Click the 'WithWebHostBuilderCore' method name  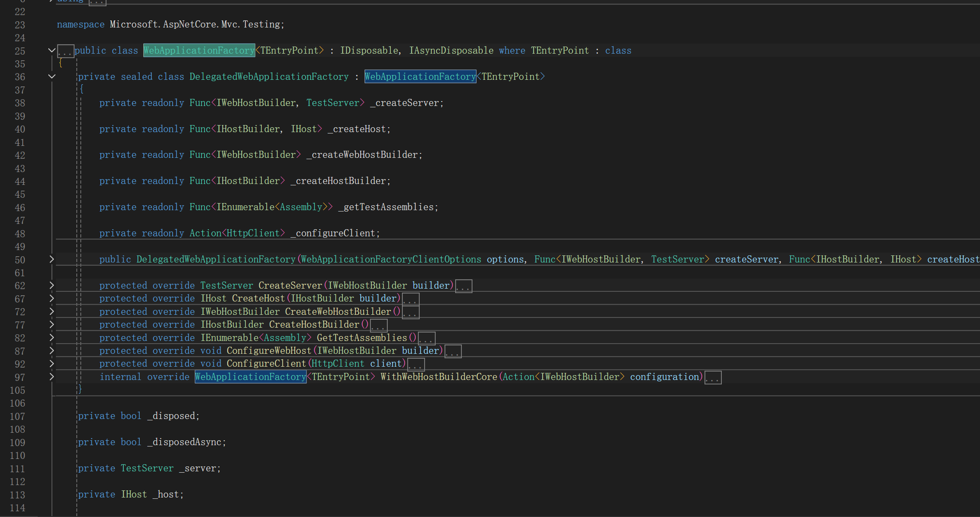(439, 377)
